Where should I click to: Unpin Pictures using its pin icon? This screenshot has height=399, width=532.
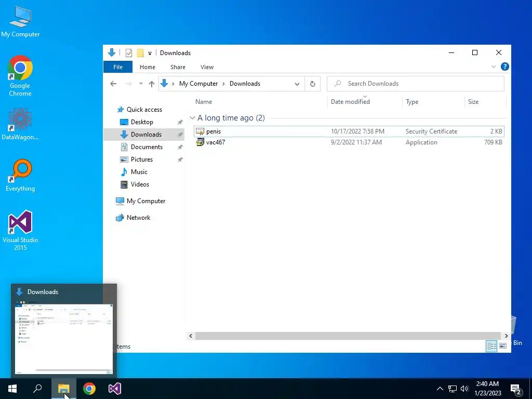[180, 160]
